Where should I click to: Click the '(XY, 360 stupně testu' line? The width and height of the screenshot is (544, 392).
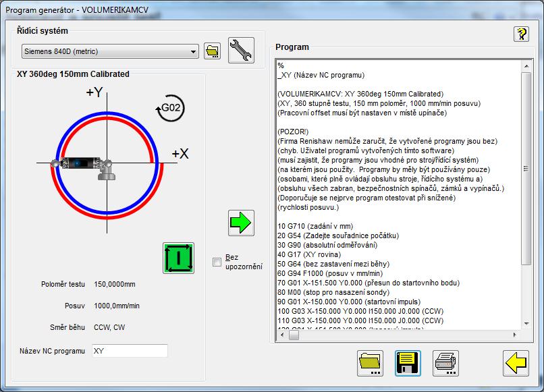point(379,103)
